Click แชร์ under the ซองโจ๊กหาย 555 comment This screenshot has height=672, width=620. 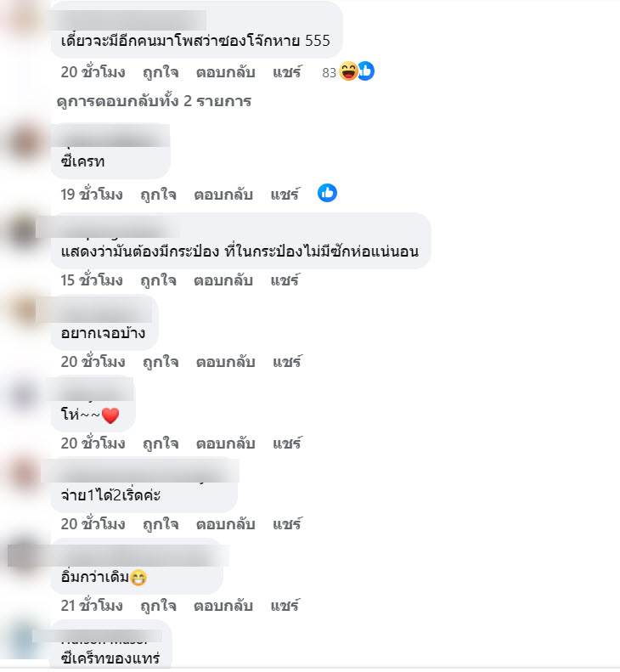[x=288, y=72]
